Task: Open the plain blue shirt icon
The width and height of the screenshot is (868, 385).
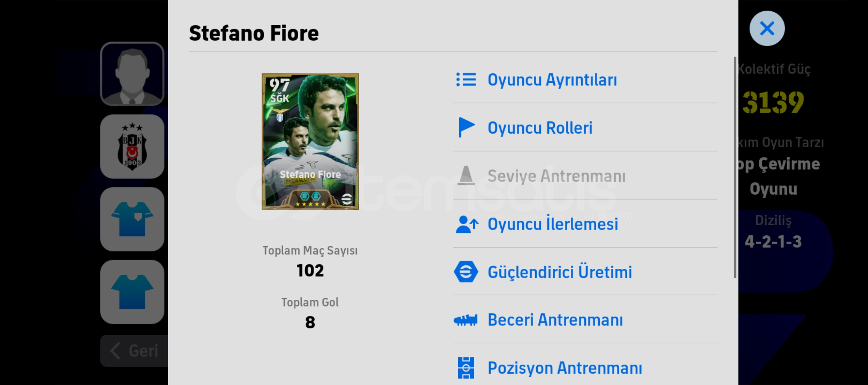Action: pos(132,292)
